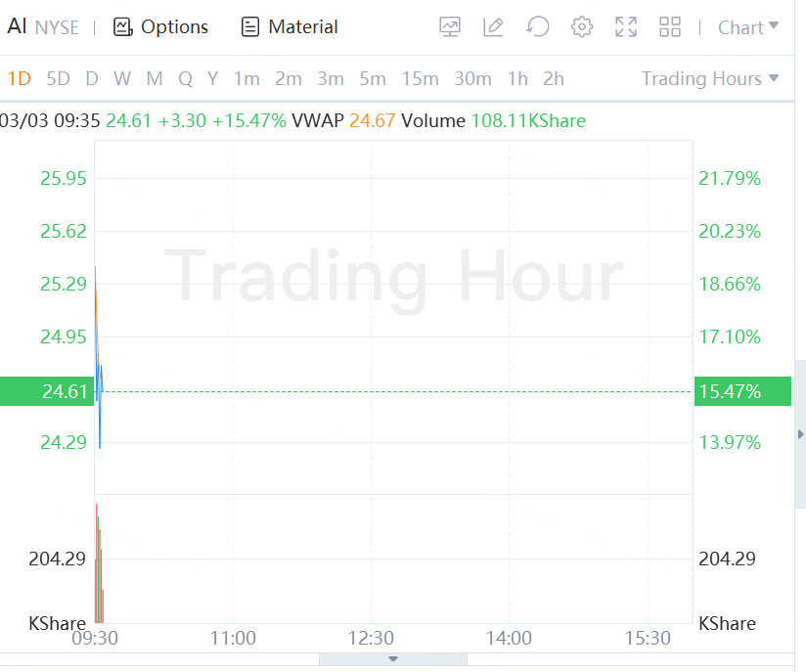Switch to the 5D timeframe tab
Image resolution: width=806 pixels, height=672 pixels.
tap(59, 78)
